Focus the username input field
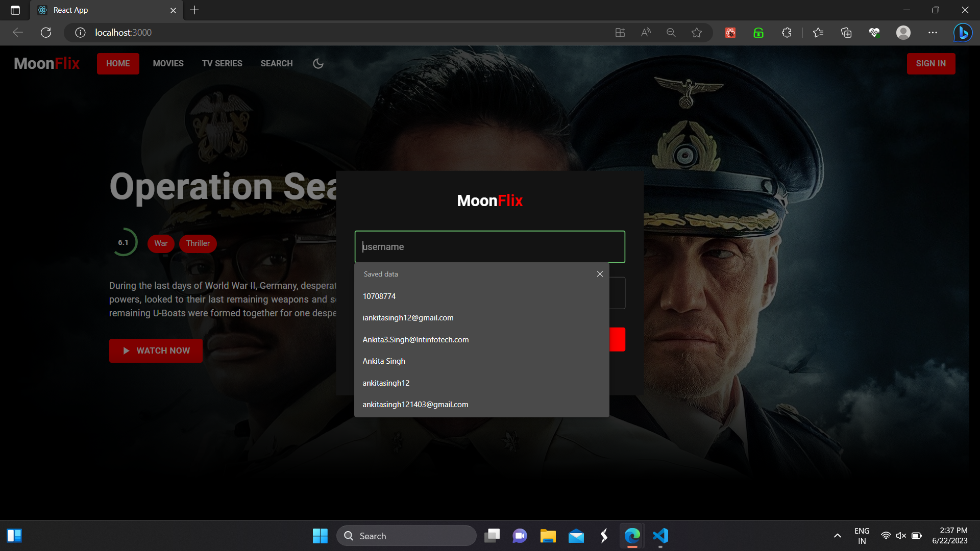 pyautogui.click(x=489, y=246)
